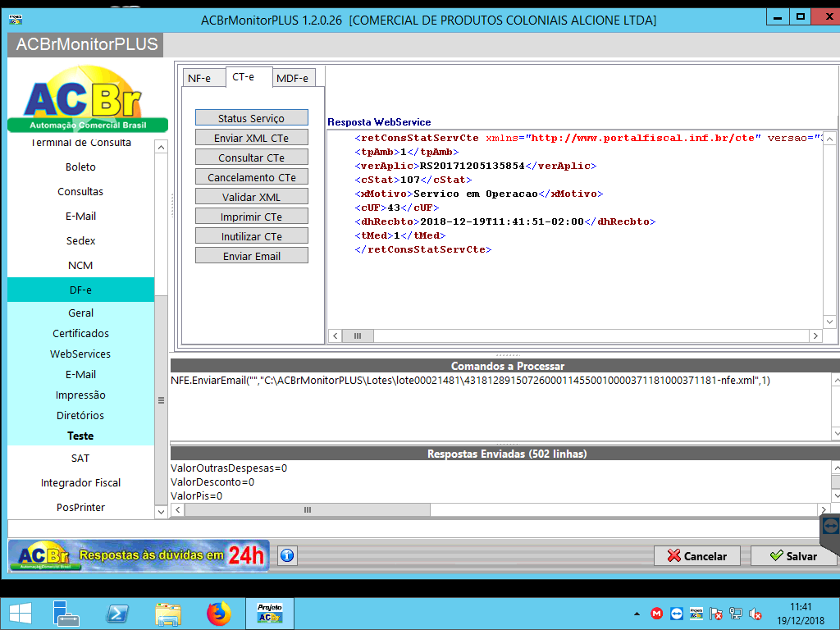The image size is (840, 630).
Task: Open Server Manager from taskbar
Action: pos(66,614)
